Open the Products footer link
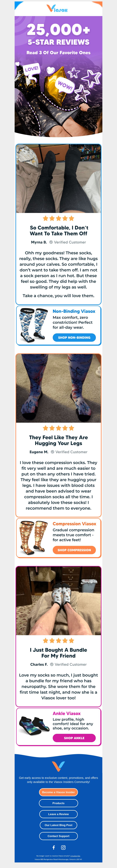Image resolution: width=117 pixels, height=868 pixels. (58, 803)
